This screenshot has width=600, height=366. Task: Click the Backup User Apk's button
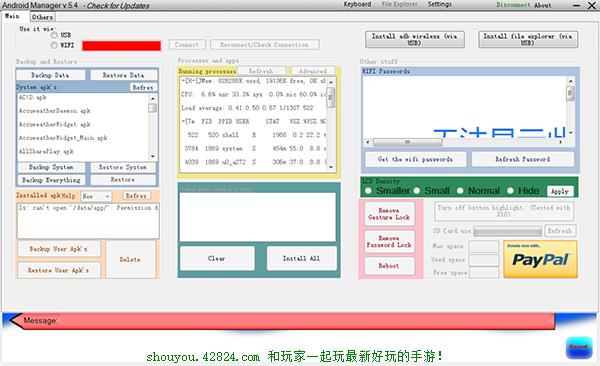(x=59, y=249)
